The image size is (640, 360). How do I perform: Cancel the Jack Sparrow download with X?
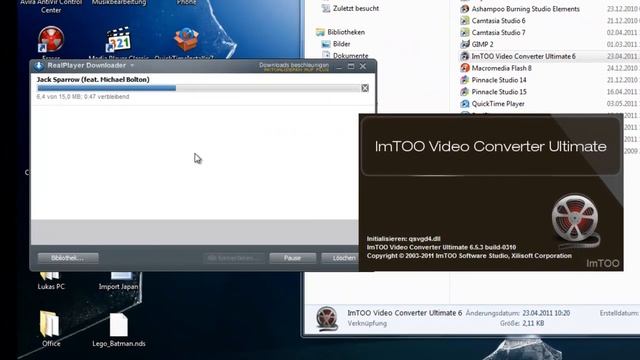(x=365, y=88)
